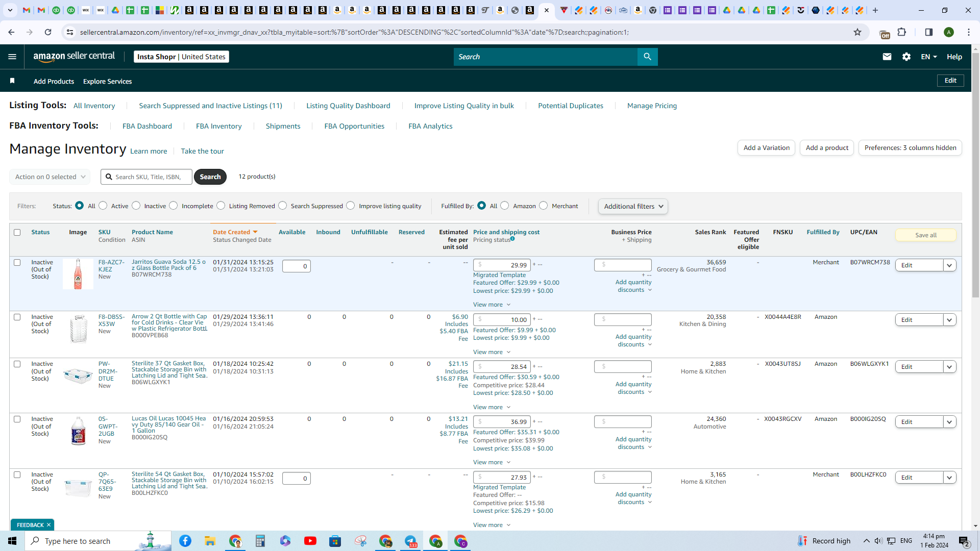
Task: Select the Sterilite 37 Qt row checkbox
Action: 17,364
